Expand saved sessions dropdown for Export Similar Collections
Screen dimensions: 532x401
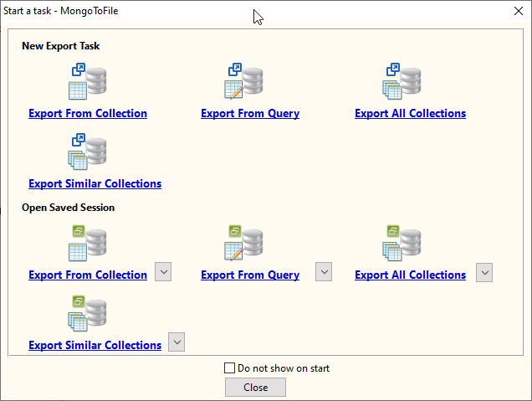[x=176, y=342]
